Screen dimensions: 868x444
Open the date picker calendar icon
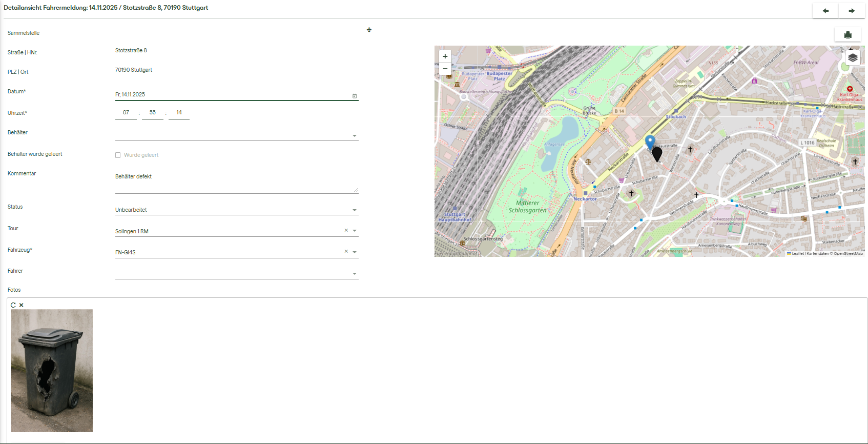click(355, 96)
